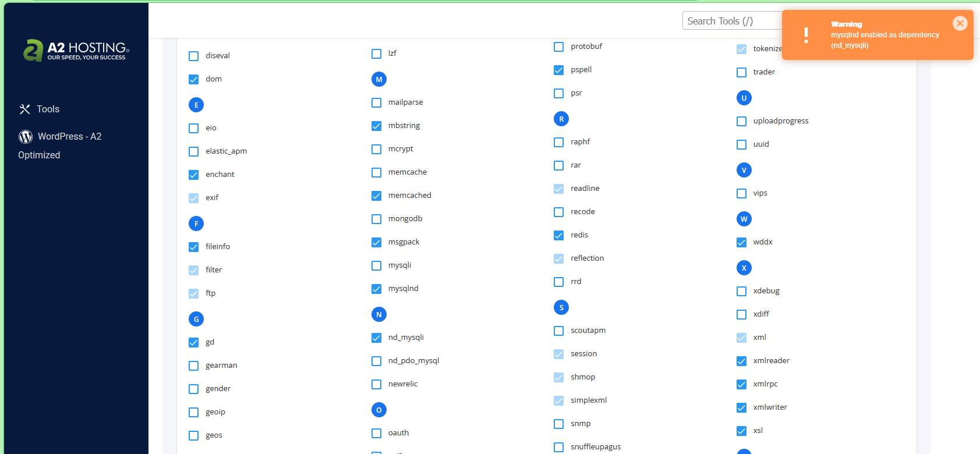Enable the xdebug extension checkbox
This screenshot has height=454, width=980.
click(741, 291)
